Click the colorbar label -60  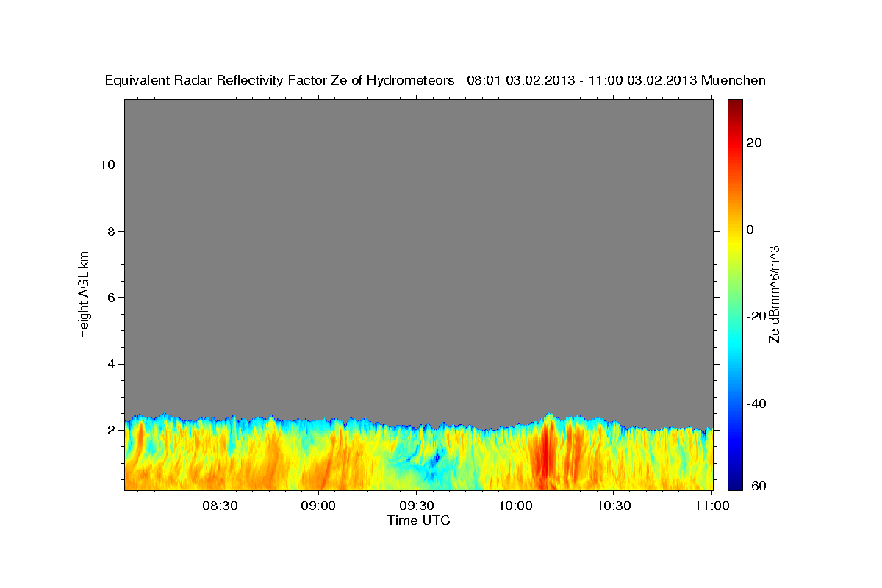pyautogui.click(x=756, y=486)
